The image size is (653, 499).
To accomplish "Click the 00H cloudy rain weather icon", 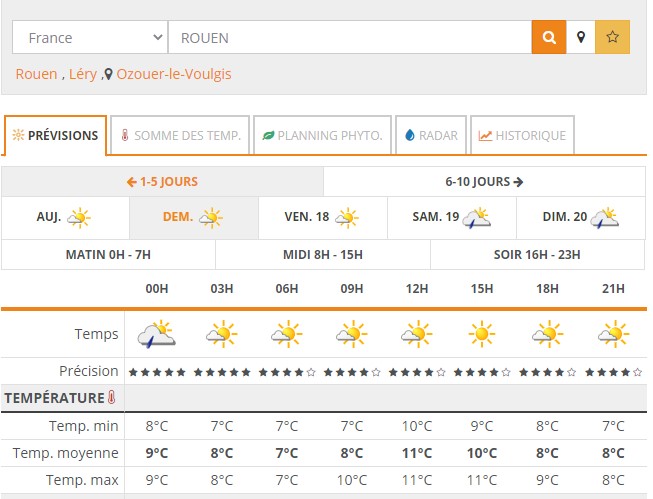I will point(156,334).
